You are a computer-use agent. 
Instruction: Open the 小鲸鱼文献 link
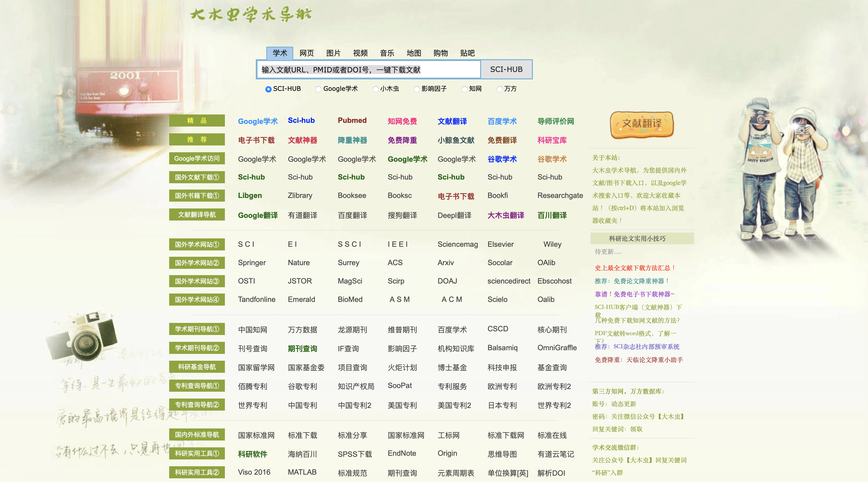(456, 140)
